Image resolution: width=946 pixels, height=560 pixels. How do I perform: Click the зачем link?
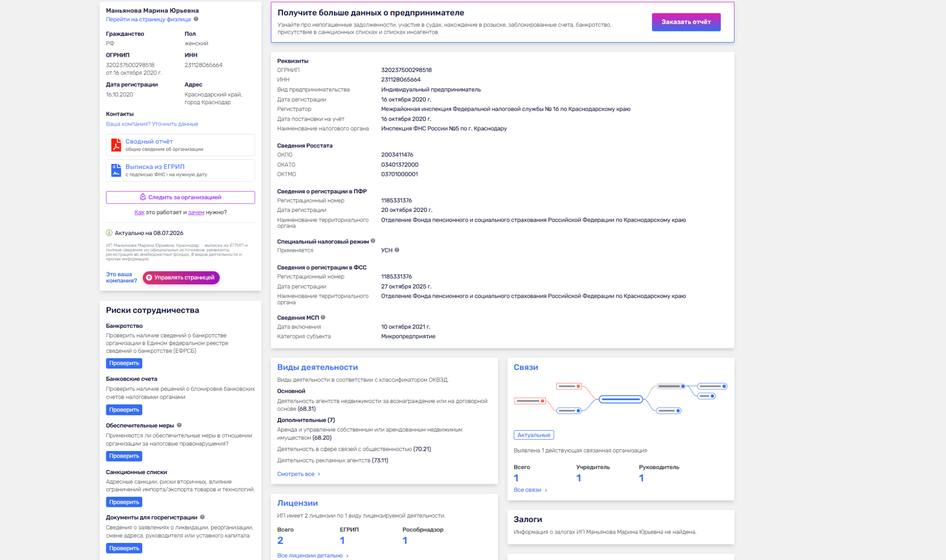point(196,212)
